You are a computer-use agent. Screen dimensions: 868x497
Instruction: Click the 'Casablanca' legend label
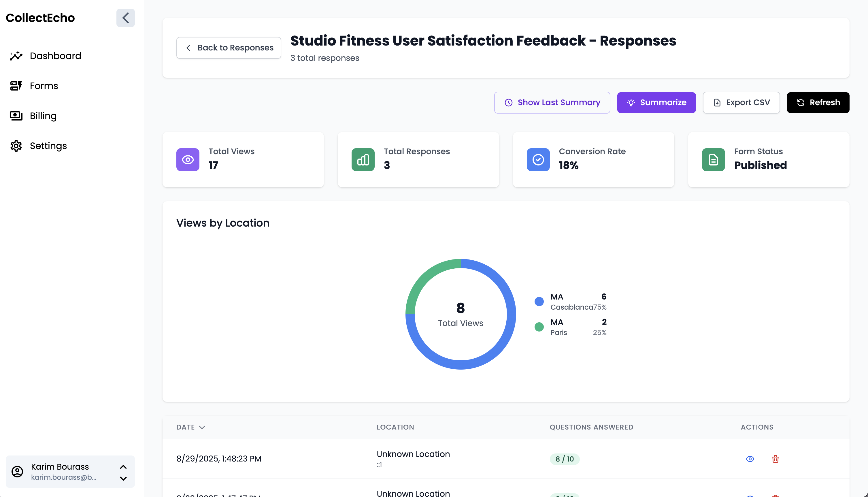point(571,307)
